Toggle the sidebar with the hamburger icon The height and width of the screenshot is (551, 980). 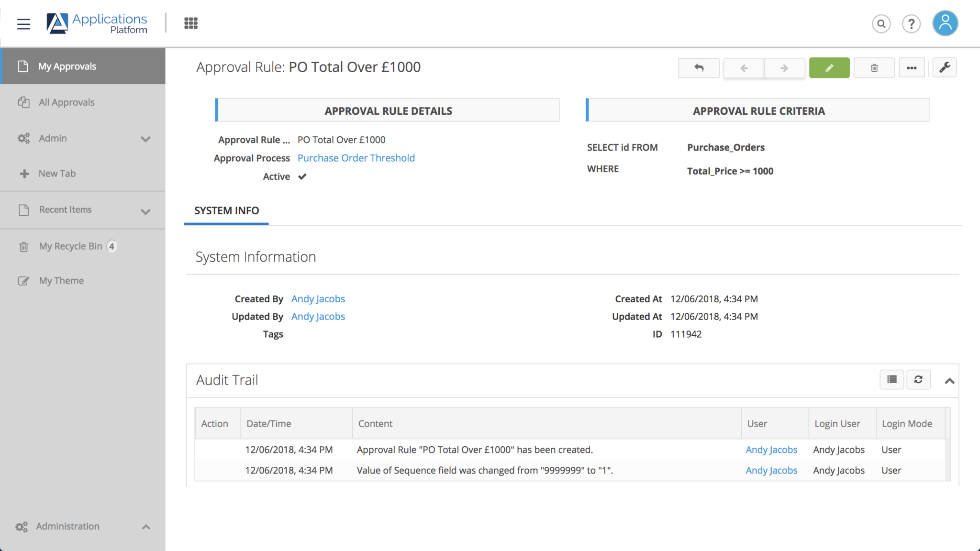pos(23,24)
